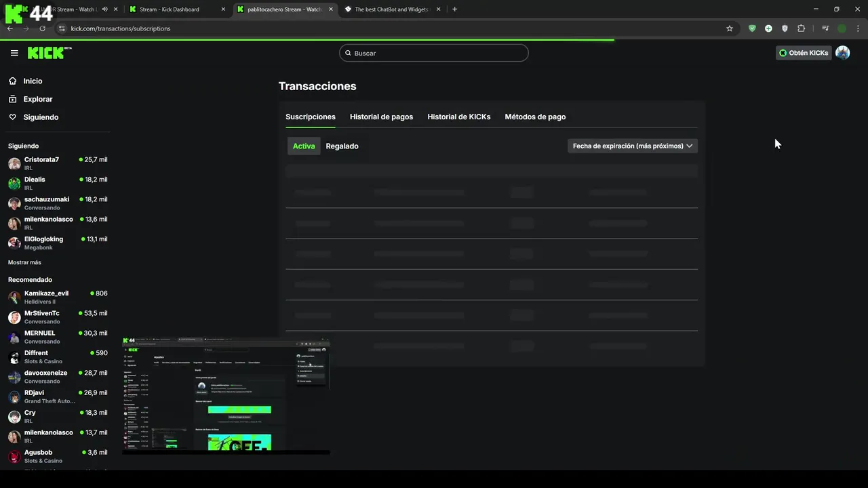Open the Diealis channel entry
Viewport: 868px width, 488px height.
[x=58, y=183]
